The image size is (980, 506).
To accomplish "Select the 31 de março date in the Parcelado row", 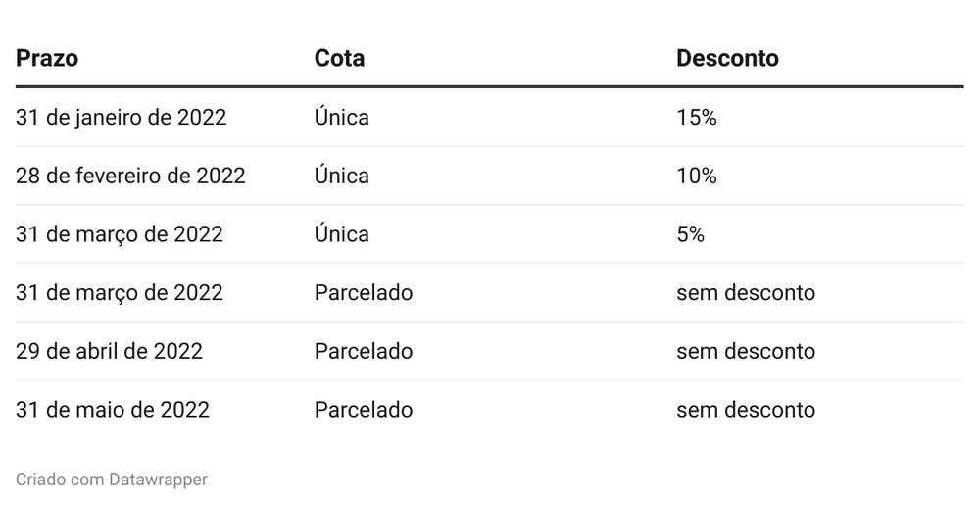I will [x=120, y=293].
